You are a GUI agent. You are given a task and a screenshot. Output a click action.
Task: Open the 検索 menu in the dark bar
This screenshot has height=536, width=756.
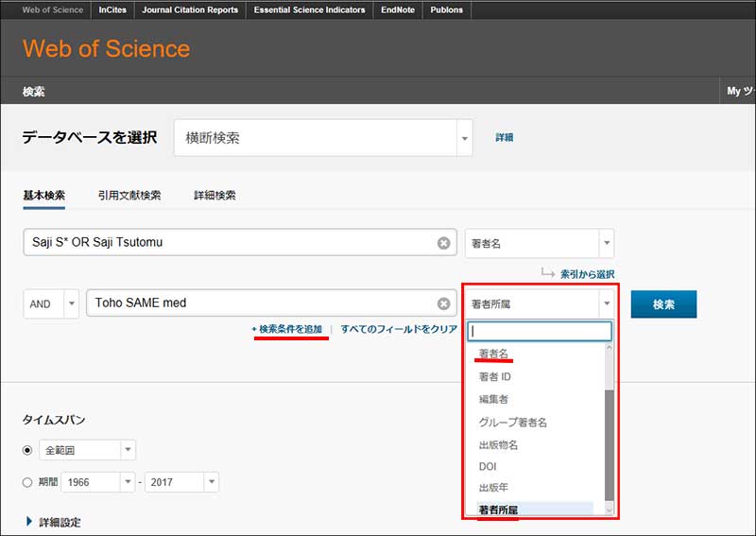(33, 91)
